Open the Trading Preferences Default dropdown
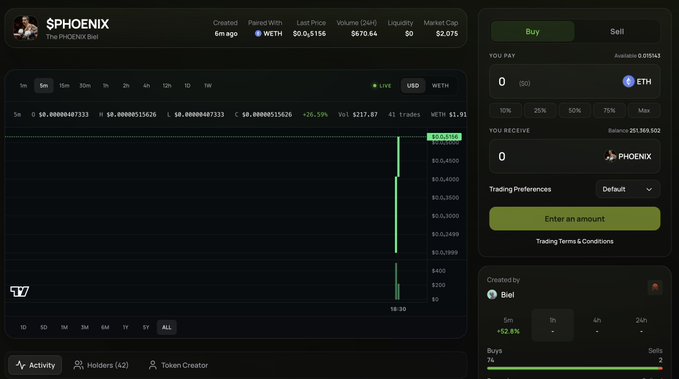This screenshot has height=379, width=679. pos(627,189)
